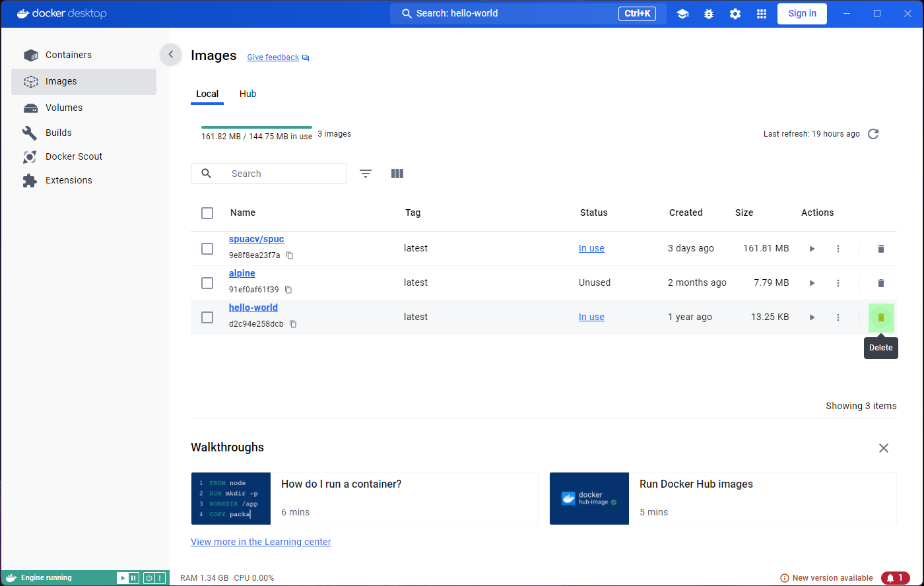The height and width of the screenshot is (586, 924).
Task: Tick the select-all images checkbox
Action: pos(207,213)
